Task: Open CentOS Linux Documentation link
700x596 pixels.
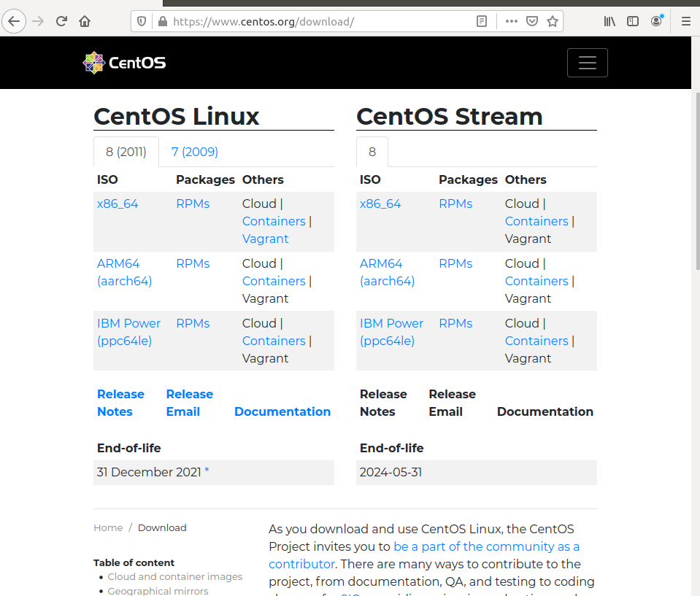Action: pos(282,411)
